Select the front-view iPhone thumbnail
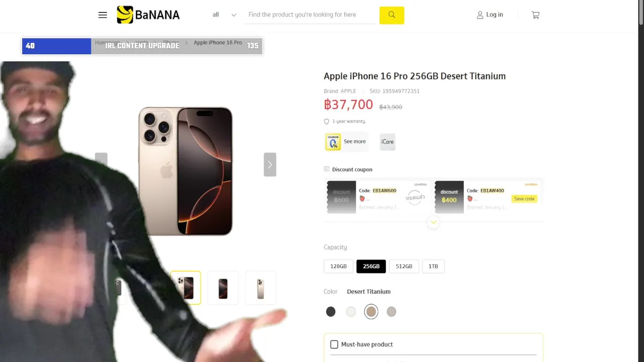This screenshot has width=644, height=362. 223,288
